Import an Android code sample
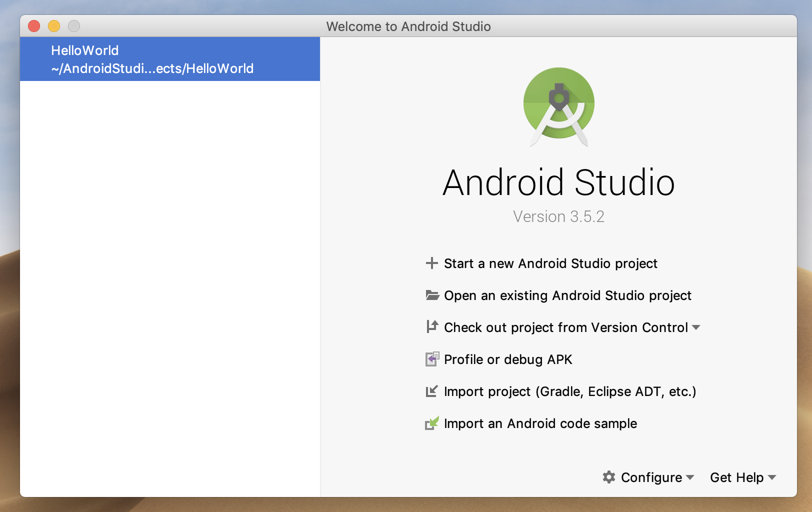Image resolution: width=812 pixels, height=512 pixels. [x=540, y=423]
